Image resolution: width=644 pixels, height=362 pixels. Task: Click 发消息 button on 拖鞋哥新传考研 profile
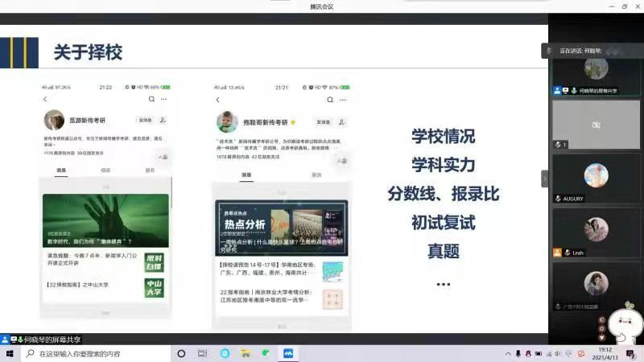(x=324, y=122)
